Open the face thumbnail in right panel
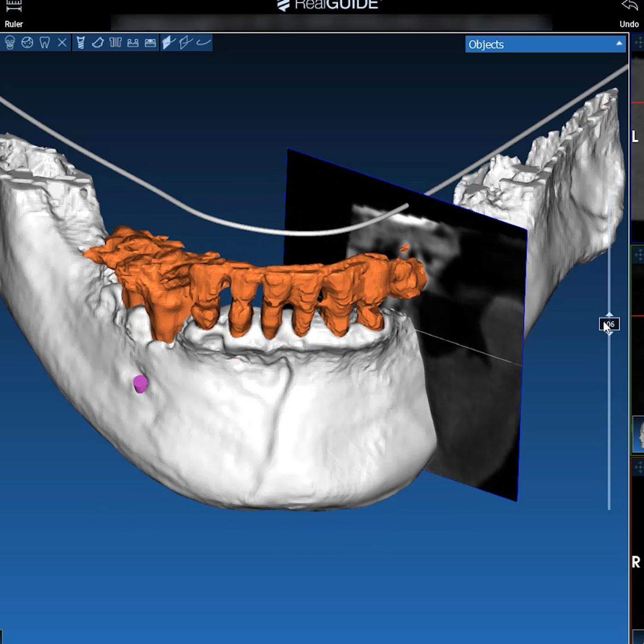 tap(638, 434)
